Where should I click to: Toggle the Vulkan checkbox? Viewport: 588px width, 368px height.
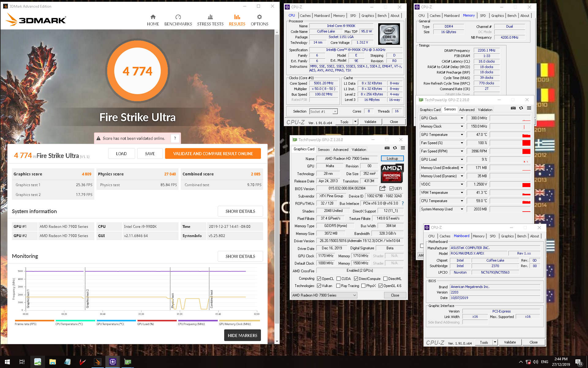[x=319, y=286]
